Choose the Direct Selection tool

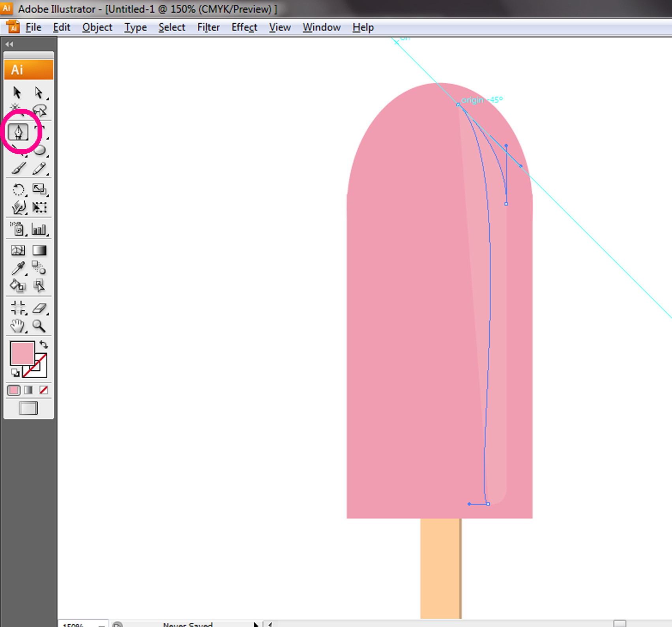click(x=39, y=93)
